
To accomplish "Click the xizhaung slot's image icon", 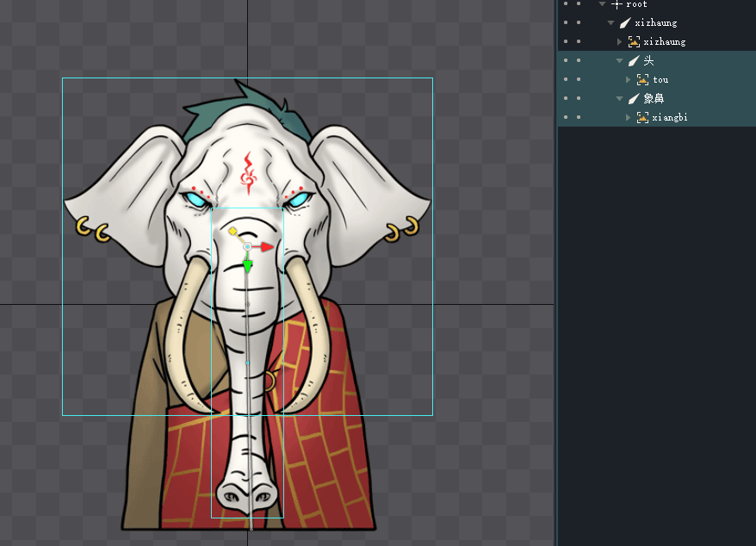I will (x=634, y=42).
